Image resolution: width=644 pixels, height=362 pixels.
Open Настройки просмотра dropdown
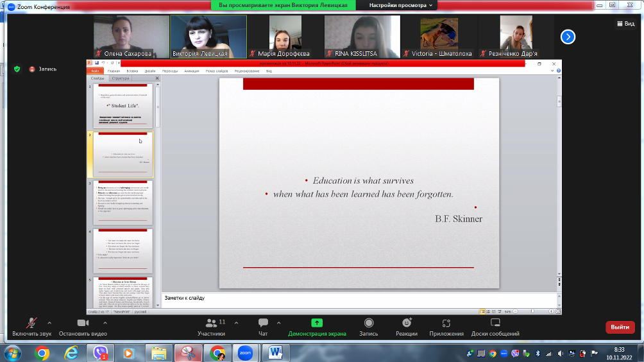point(401,5)
